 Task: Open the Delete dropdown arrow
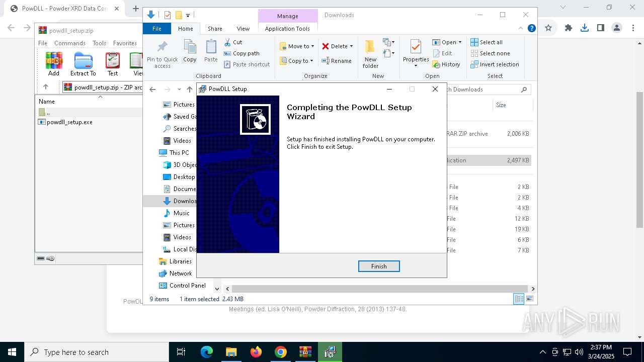click(351, 46)
